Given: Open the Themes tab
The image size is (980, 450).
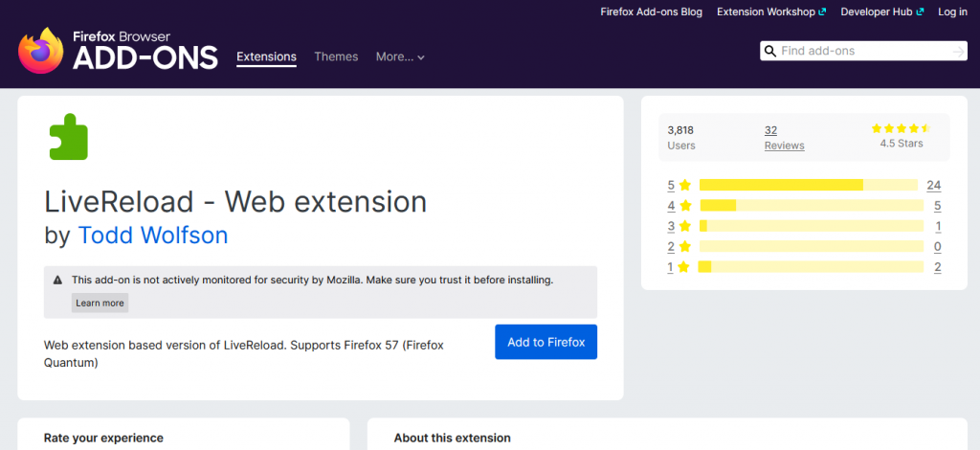Looking at the screenshot, I should coord(336,56).
